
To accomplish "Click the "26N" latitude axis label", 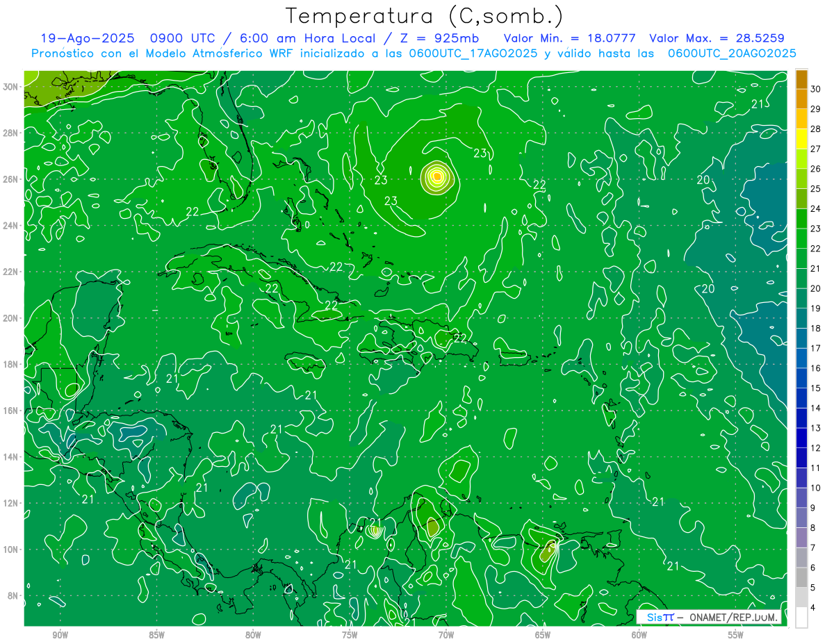I will (x=10, y=179).
